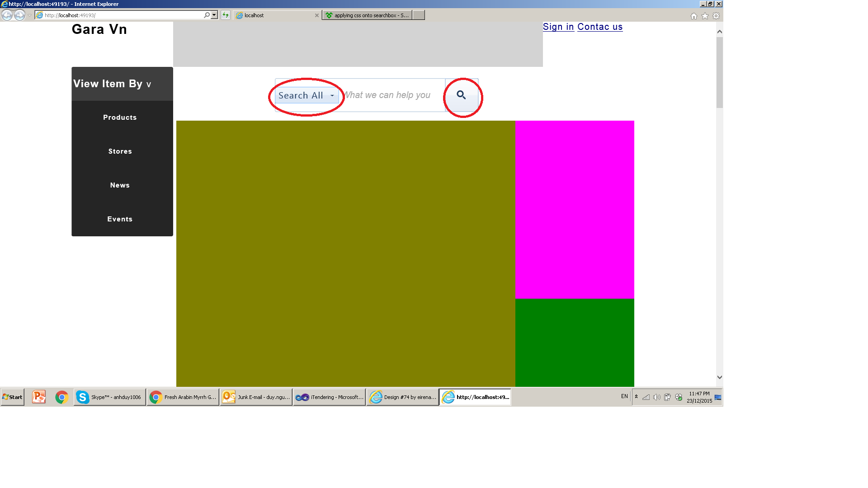Click IE back navigation arrow
The height and width of the screenshot is (488, 868).
pyautogui.click(x=7, y=15)
